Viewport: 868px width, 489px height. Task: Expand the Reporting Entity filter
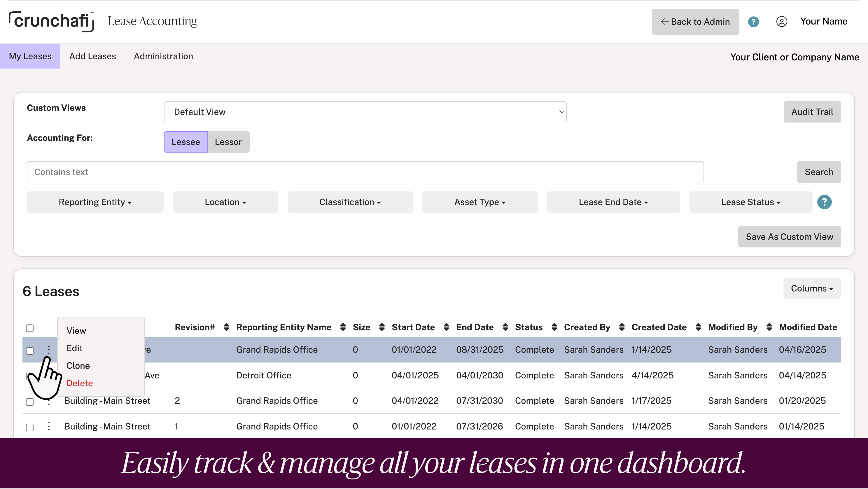(x=95, y=202)
